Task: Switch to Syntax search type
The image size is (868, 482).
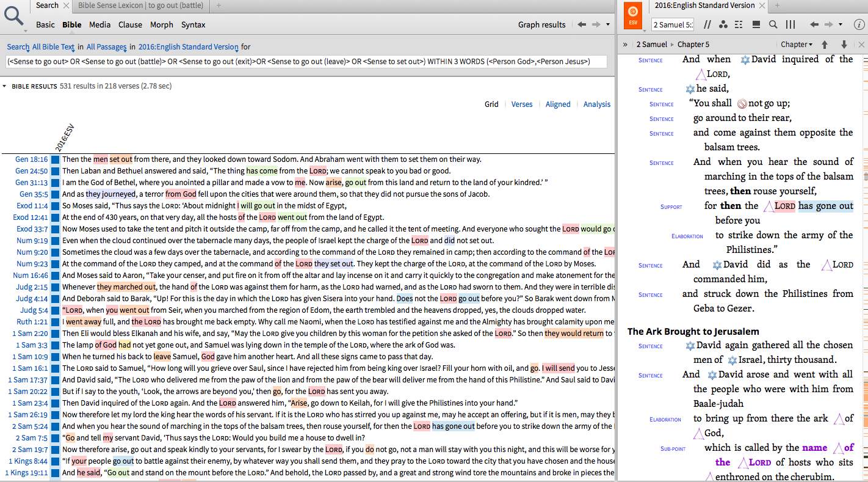Action: click(193, 25)
